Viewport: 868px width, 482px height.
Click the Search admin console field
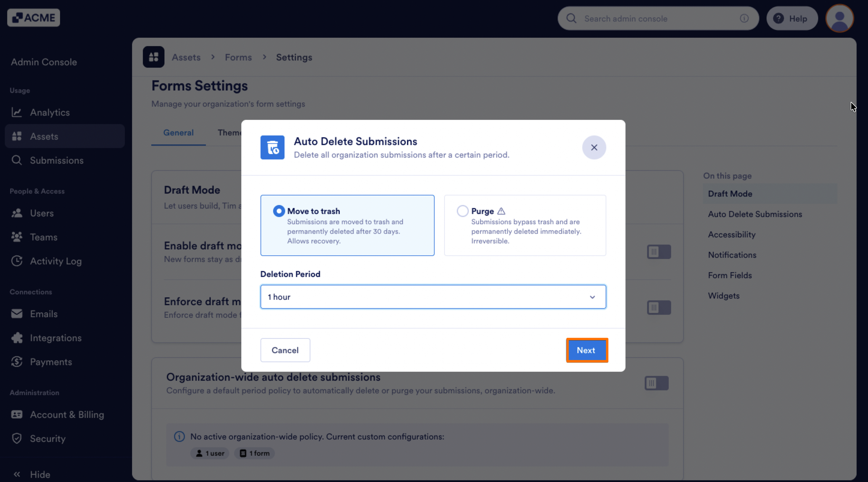(658, 18)
